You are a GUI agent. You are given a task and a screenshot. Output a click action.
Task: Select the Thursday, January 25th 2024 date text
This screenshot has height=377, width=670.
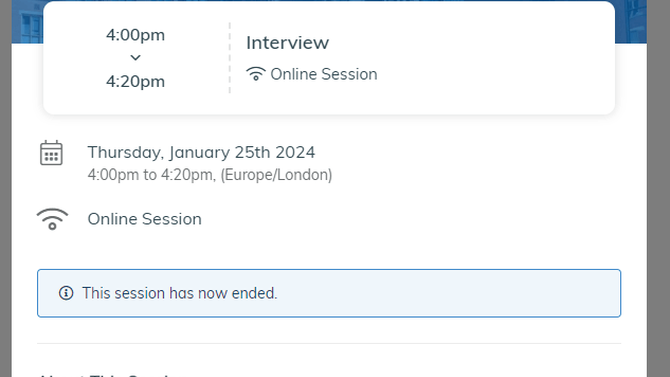click(201, 153)
